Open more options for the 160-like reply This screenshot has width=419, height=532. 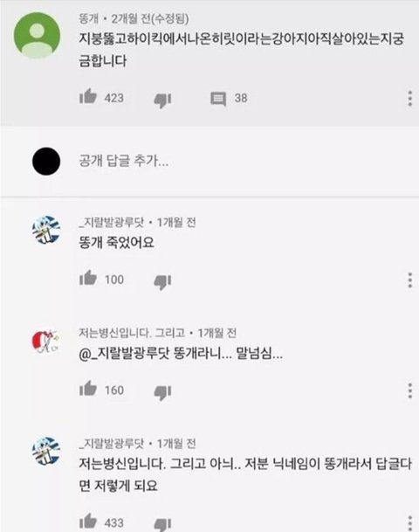click(410, 390)
